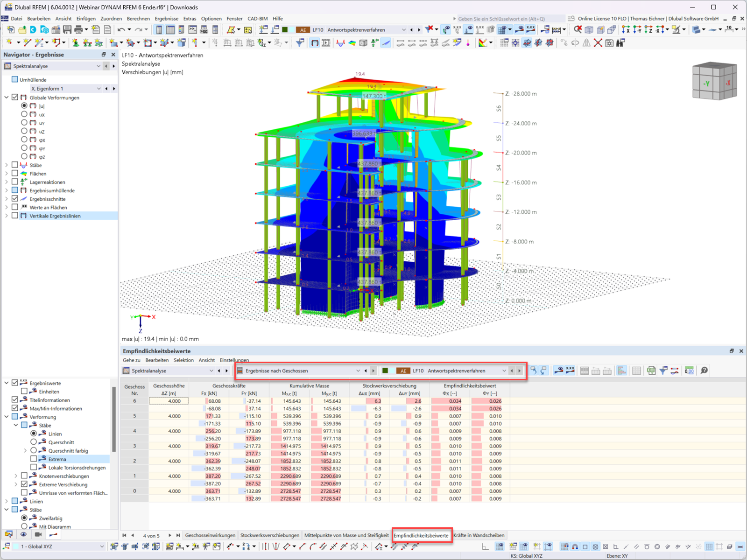Uncheck Globale Verformungen in the results navigator
747x560 pixels.
(x=15, y=98)
